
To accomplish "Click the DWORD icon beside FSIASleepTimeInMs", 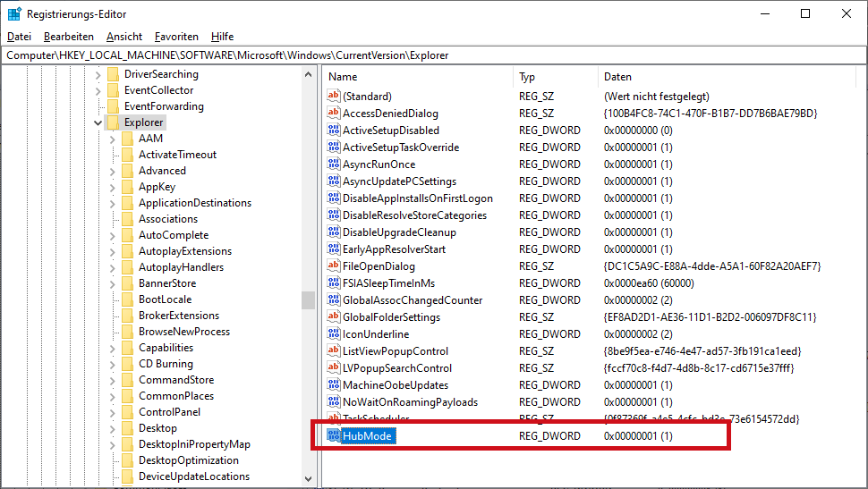I will (x=333, y=282).
